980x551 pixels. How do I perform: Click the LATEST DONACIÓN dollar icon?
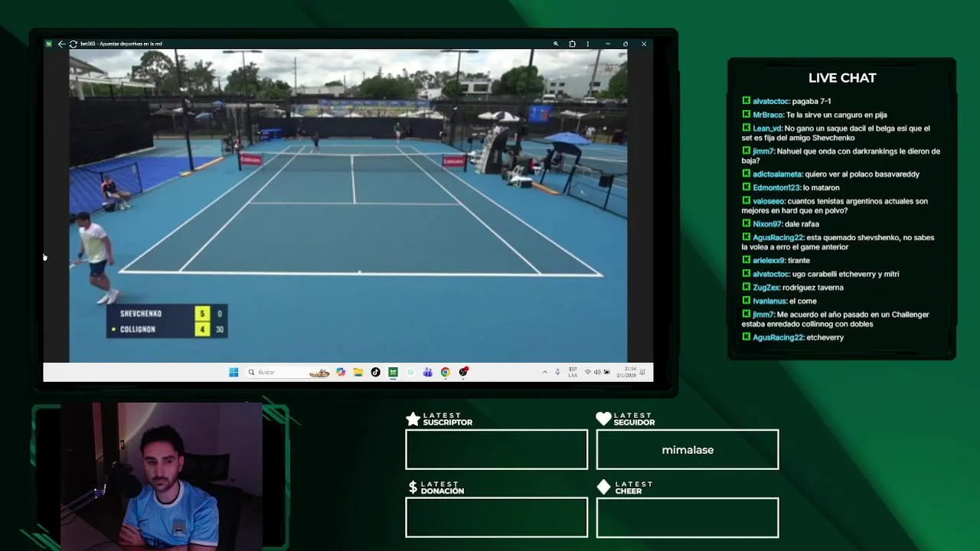click(413, 487)
